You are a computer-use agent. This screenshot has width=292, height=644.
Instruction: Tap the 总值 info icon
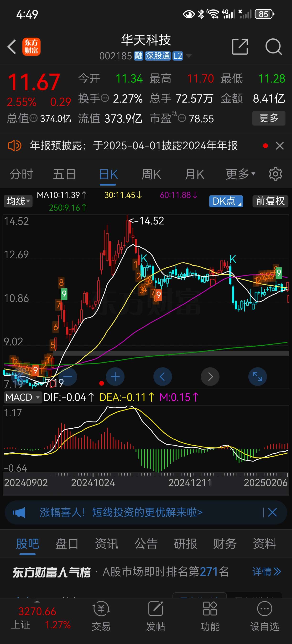(33, 118)
